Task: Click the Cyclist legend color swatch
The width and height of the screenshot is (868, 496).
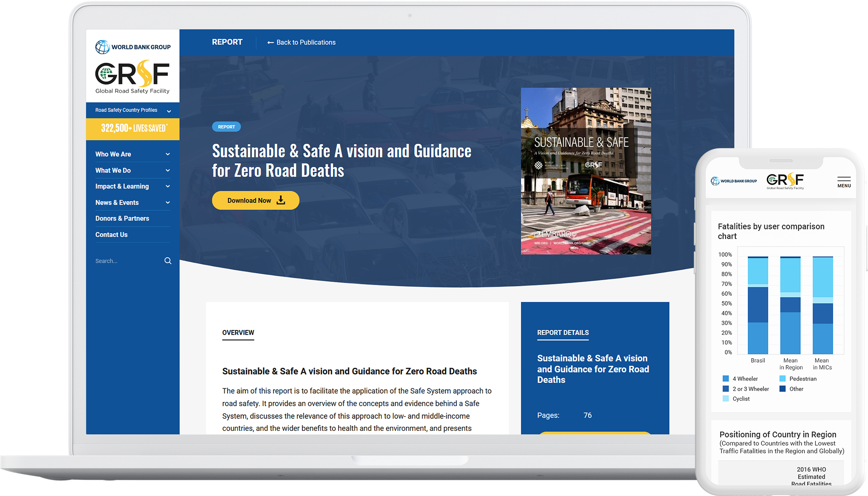Action: (726, 399)
